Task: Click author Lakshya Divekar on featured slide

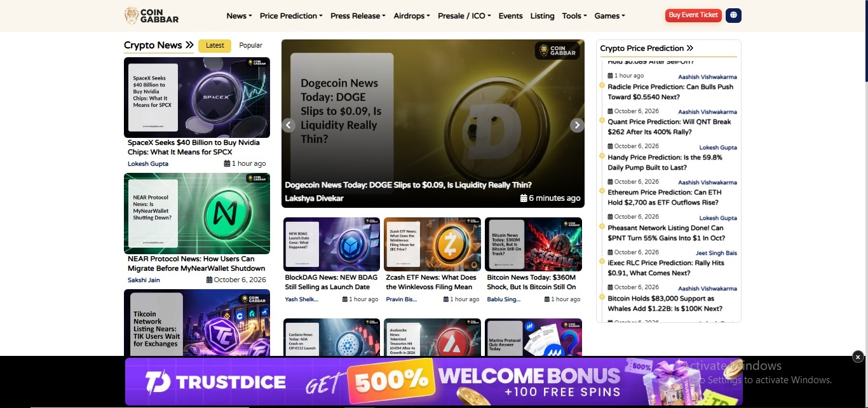Action: click(x=314, y=198)
